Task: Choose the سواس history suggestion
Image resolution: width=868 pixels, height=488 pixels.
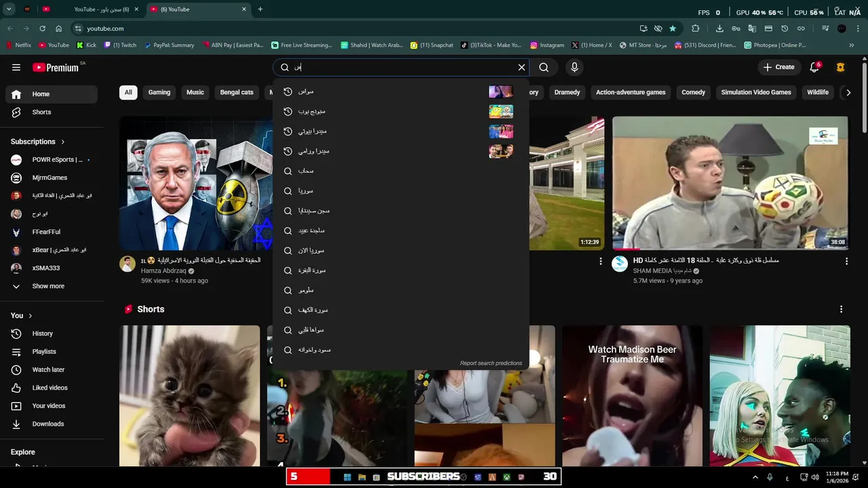Action: click(401, 91)
